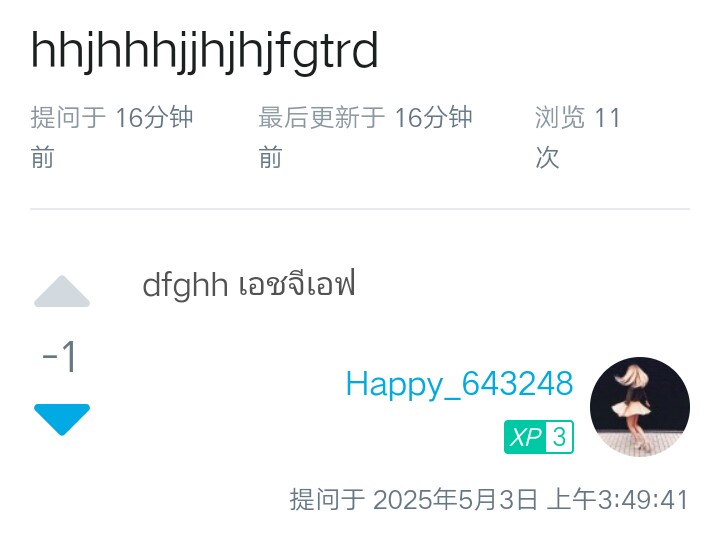The width and height of the screenshot is (720, 540).
Task: Click the 浏览 11次 view count
Action: pyautogui.click(x=578, y=137)
